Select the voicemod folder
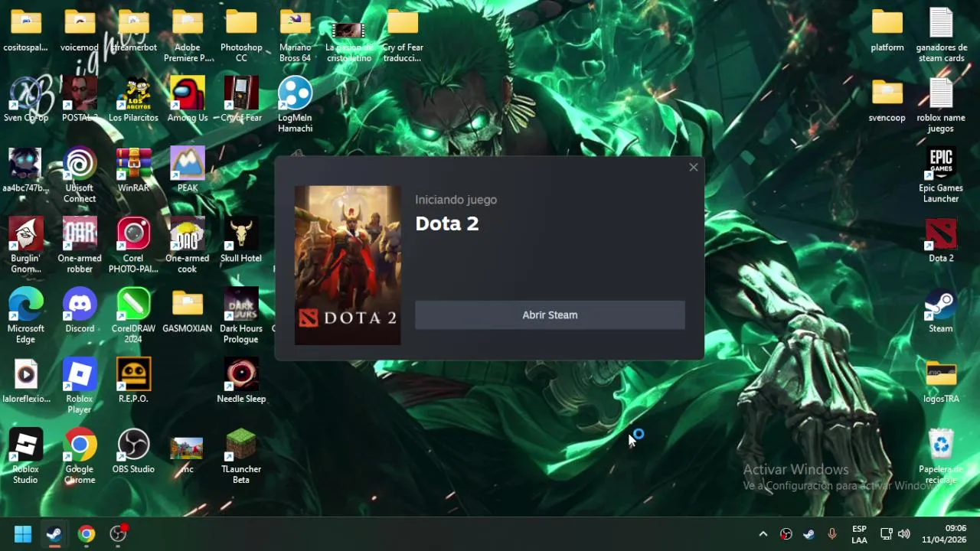 (x=80, y=29)
